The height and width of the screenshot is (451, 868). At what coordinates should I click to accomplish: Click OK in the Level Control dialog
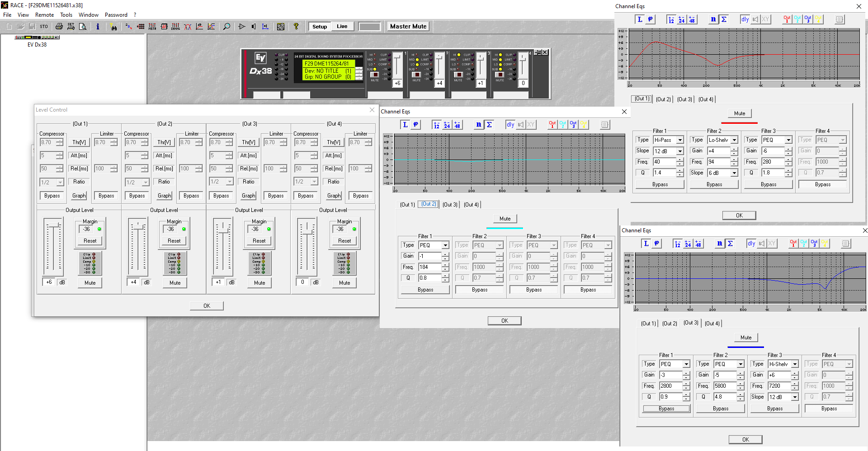pos(207,306)
